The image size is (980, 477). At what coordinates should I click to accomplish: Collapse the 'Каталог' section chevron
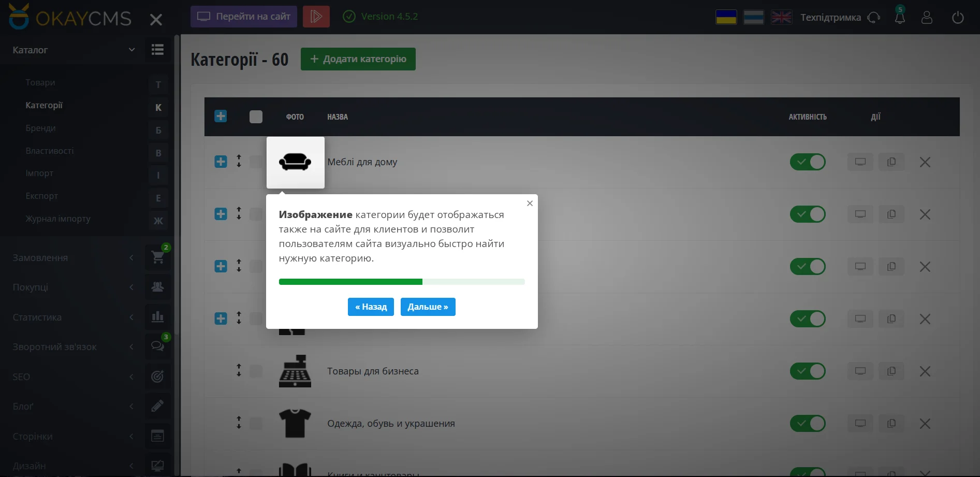point(131,49)
